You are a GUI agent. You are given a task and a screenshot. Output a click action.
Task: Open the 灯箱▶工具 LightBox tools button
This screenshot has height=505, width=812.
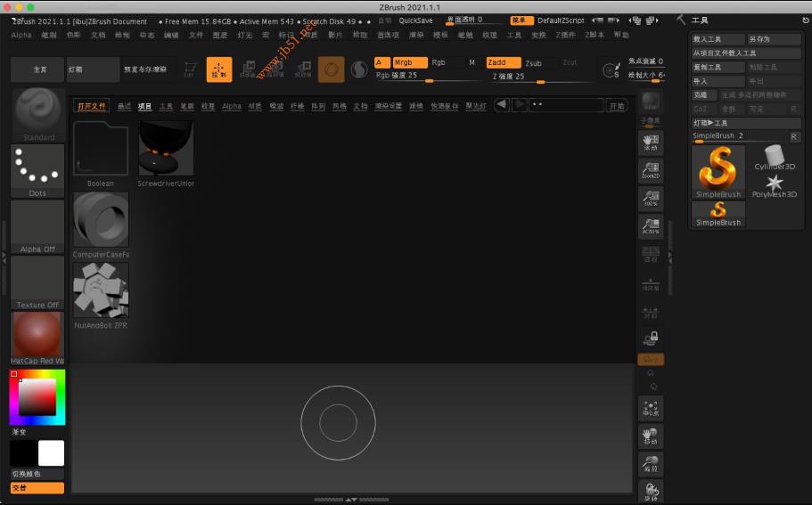pyautogui.click(x=746, y=123)
